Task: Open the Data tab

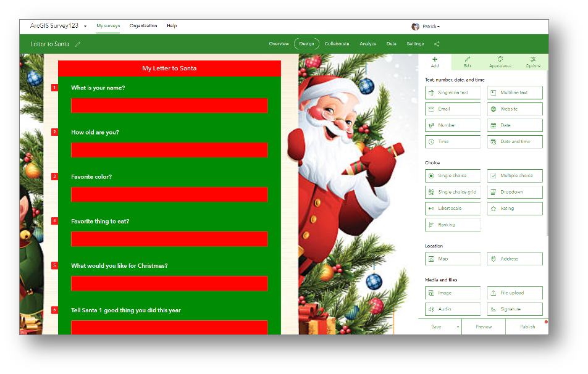Action: tap(391, 44)
